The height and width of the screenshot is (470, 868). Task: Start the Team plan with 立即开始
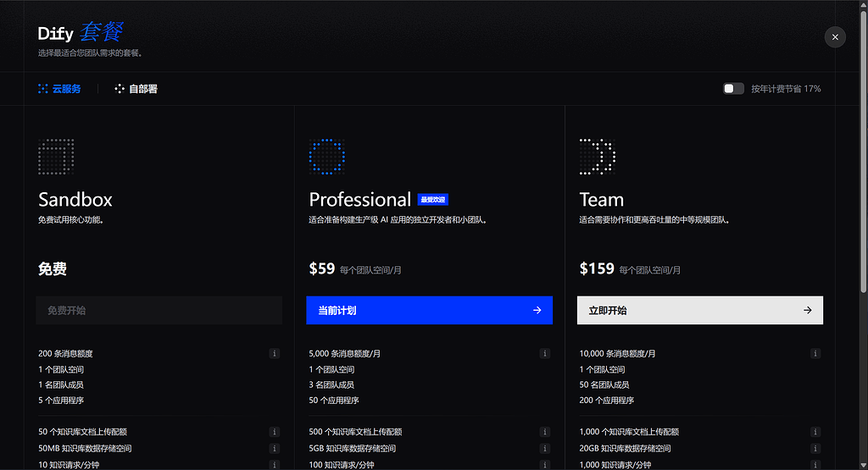[x=699, y=310]
